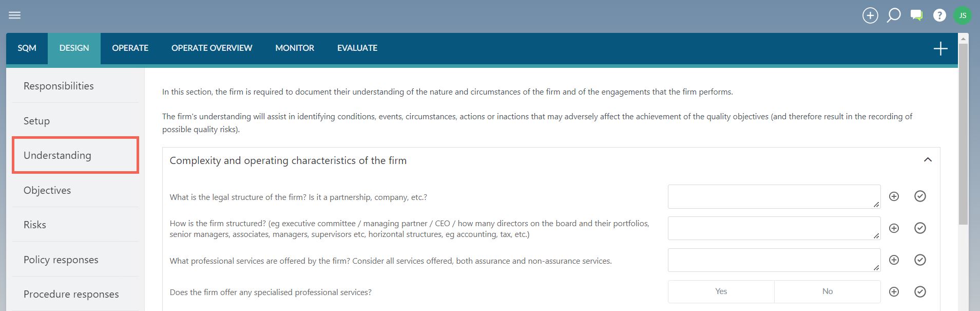
Task: Click the circled plus icon in header
Action: [870, 15]
